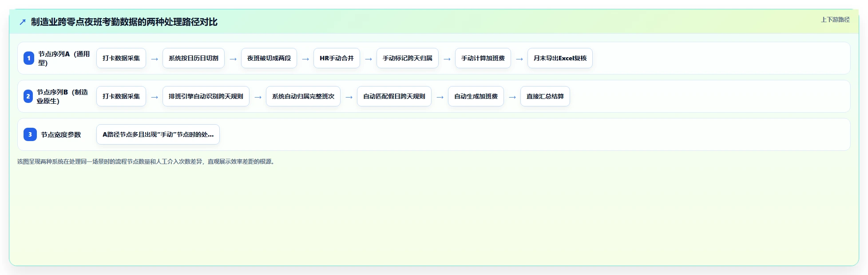Click the 手动计算加班费 node
This screenshot has height=275, width=868.
click(x=483, y=58)
